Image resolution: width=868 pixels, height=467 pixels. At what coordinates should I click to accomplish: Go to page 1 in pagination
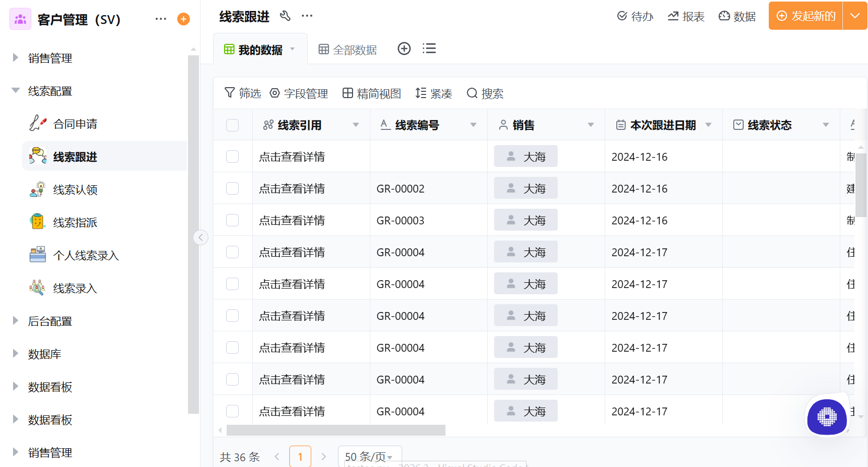300,457
